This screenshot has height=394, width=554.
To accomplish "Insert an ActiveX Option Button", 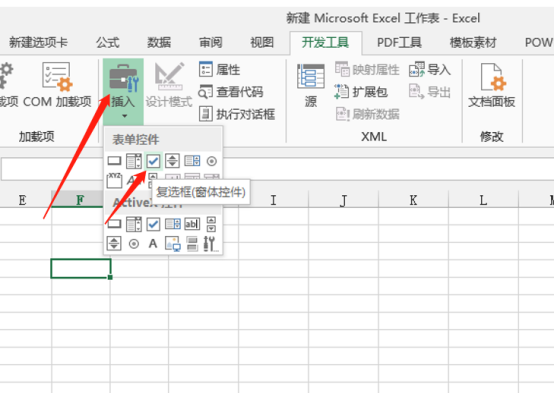I will 134,244.
